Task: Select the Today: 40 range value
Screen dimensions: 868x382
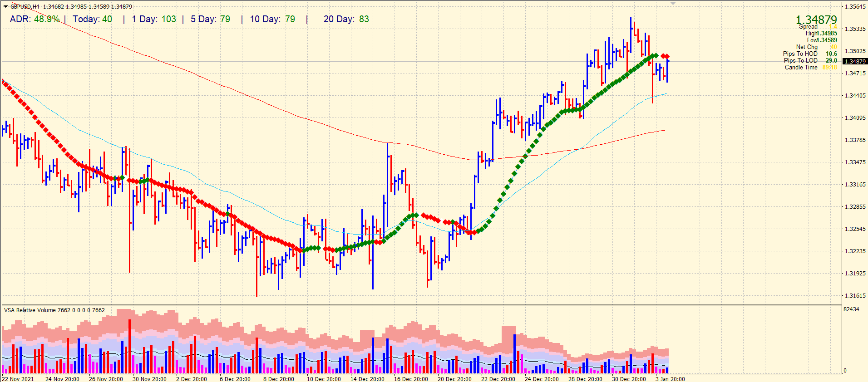Action: coord(92,19)
